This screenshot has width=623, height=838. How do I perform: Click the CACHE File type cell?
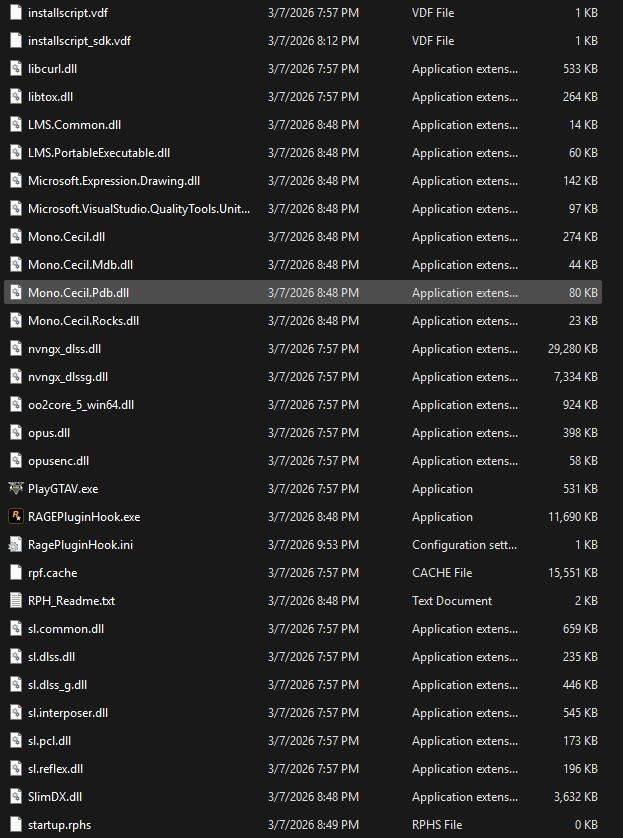click(x=442, y=573)
